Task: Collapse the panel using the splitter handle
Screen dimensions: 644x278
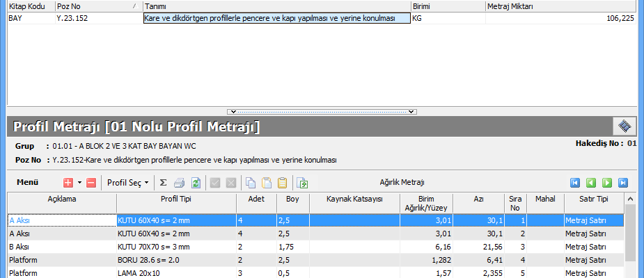Action: [322, 111]
